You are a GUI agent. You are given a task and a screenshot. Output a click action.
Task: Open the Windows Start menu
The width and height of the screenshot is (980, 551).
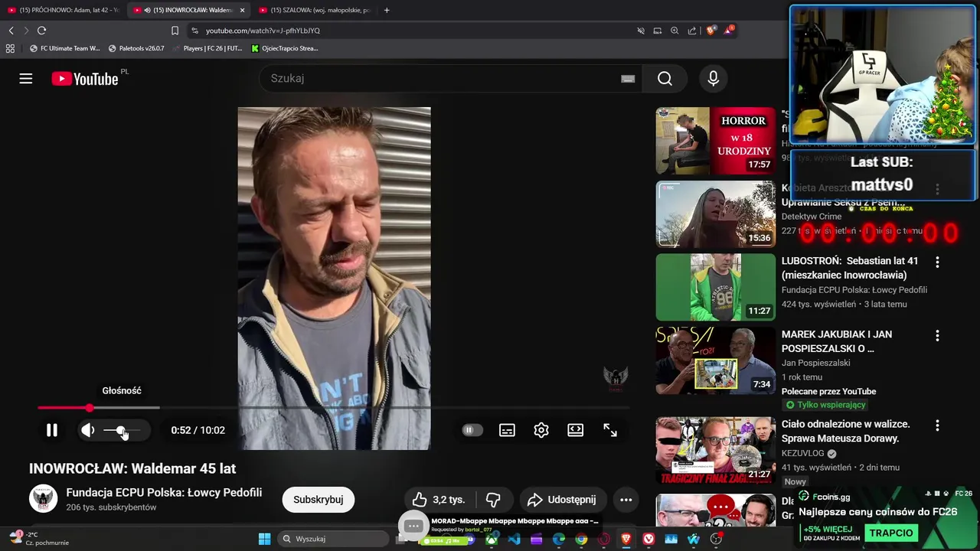point(264,539)
